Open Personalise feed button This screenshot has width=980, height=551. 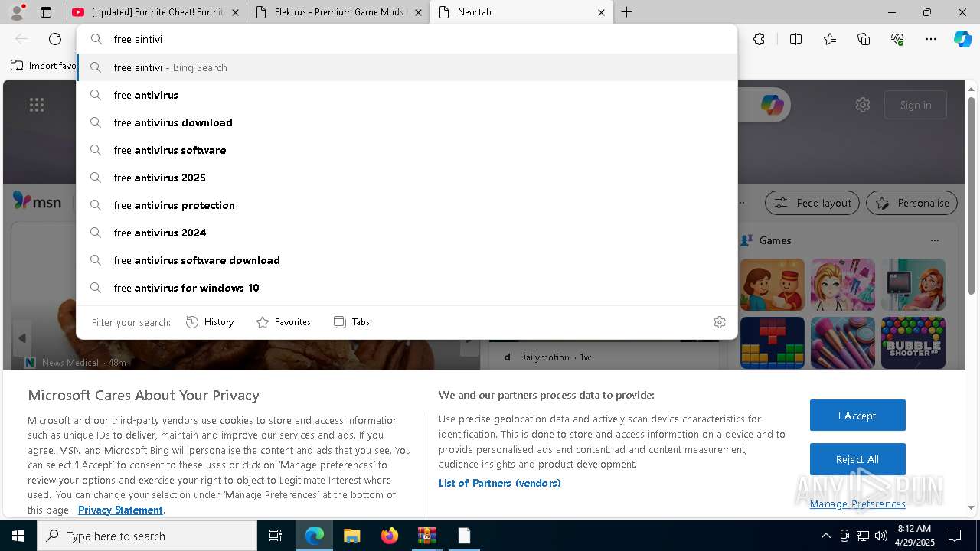coord(912,203)
